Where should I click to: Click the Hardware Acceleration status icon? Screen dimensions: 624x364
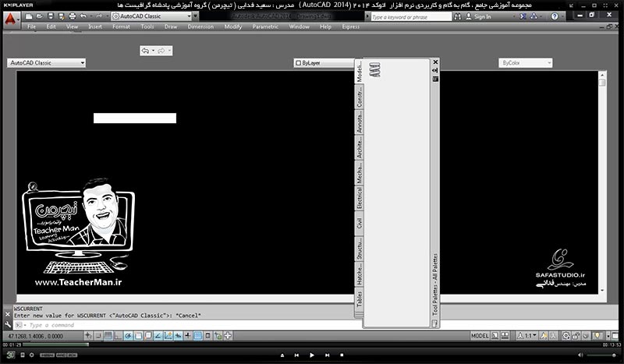[x=585, y=336]
